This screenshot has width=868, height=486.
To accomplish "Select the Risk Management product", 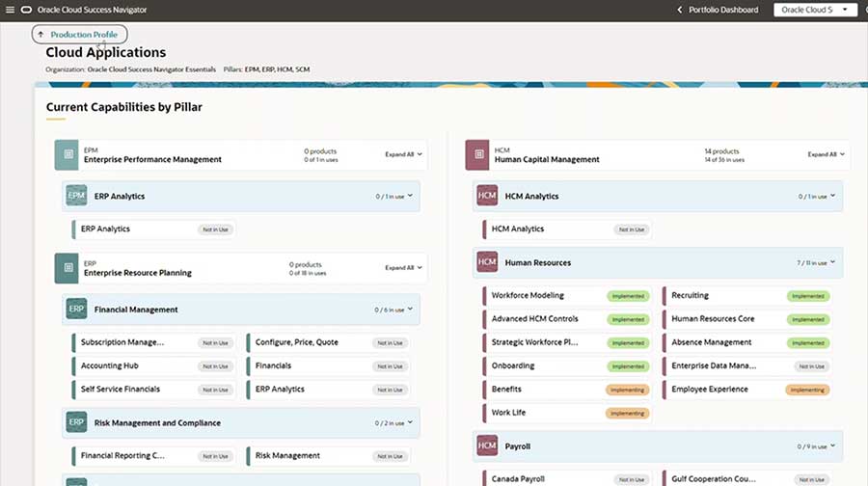I will (328, 456).
